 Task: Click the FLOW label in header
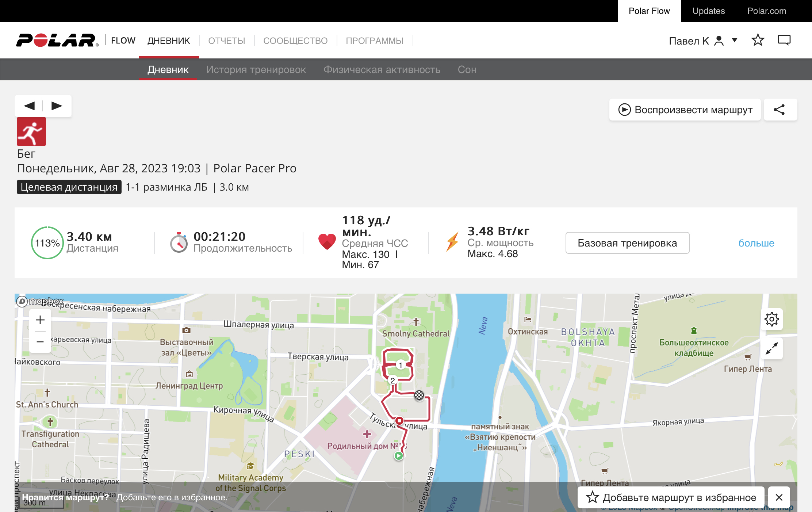(123, 41)
